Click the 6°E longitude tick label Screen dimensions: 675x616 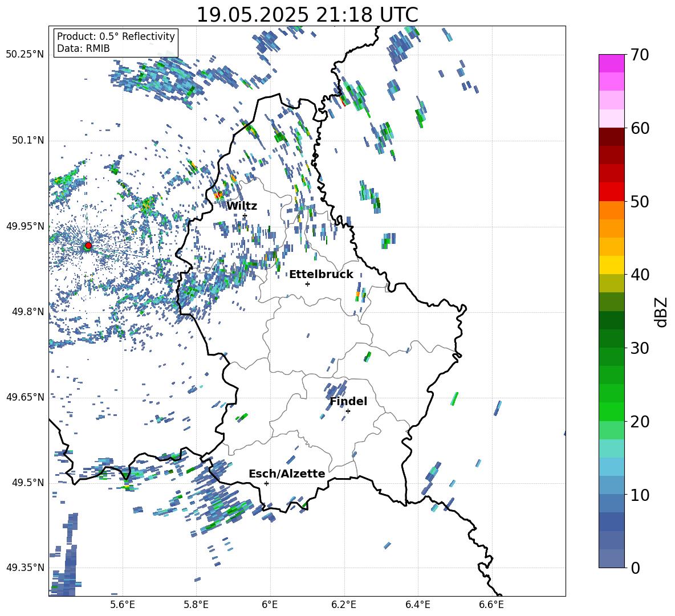pyautogui.click(x=270, y=605)
